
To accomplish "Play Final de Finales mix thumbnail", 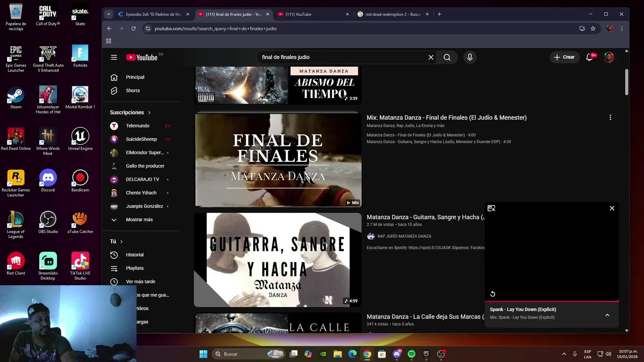I will (x=278, y=160).
